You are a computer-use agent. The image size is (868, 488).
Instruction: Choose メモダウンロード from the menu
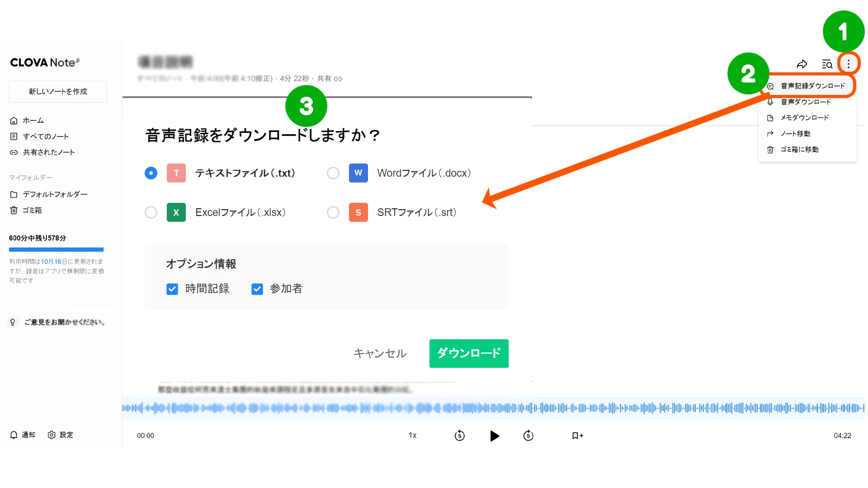click(x=807, y=117)
